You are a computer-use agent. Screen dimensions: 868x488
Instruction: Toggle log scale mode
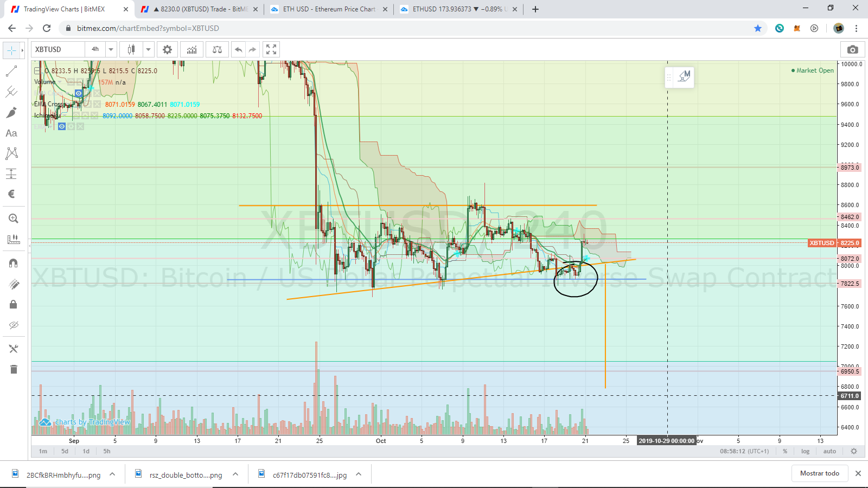tap(806, 451)
